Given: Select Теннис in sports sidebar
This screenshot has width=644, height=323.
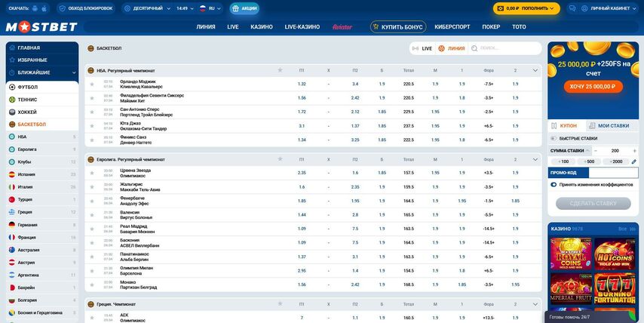Looking at the screenshot, I should [42, 100].
